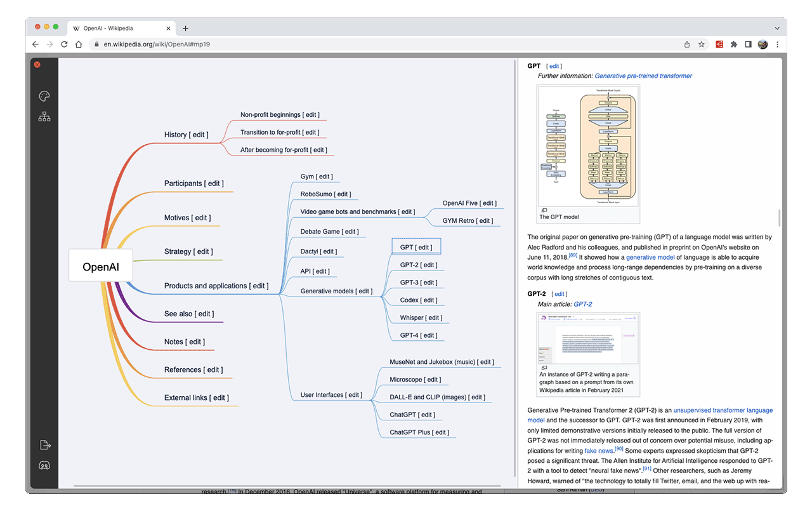Go back with the browser back arrow
The image size is (812, 527).
point(36,44)
